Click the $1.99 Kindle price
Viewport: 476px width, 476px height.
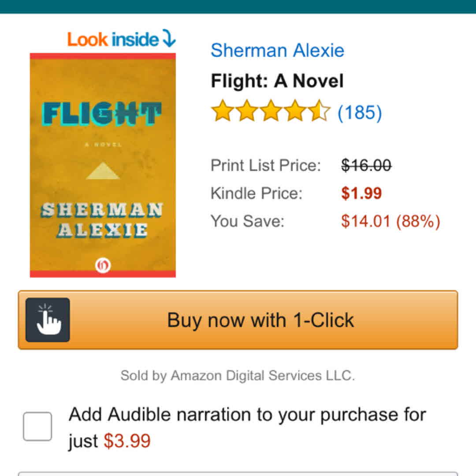[361, 193]
